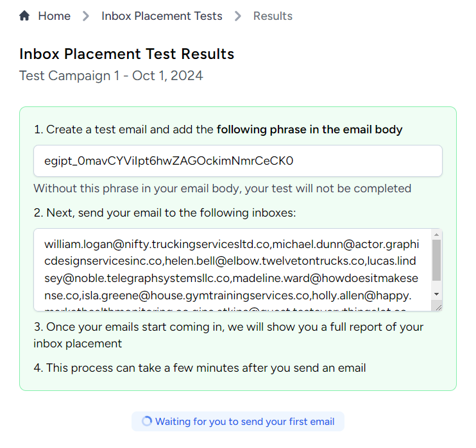Click the bold following phrase instruction text

(x=309, y=129)
